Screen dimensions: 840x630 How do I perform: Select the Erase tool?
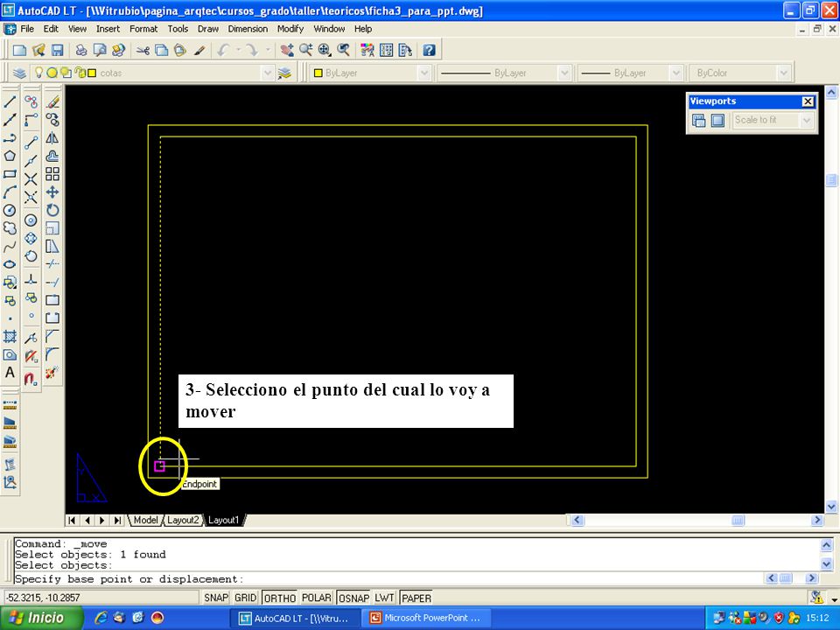[52, 101]
